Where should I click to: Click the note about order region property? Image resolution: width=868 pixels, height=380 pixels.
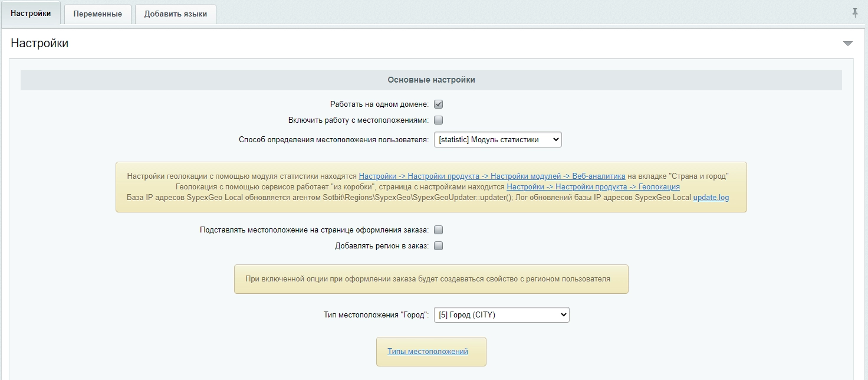(431, 279)
